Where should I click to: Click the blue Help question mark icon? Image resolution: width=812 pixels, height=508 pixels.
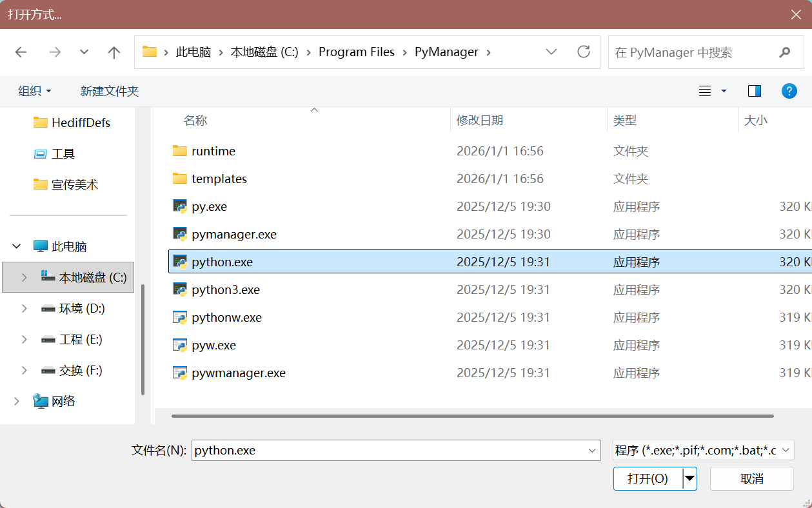click(x=789, y=91)
